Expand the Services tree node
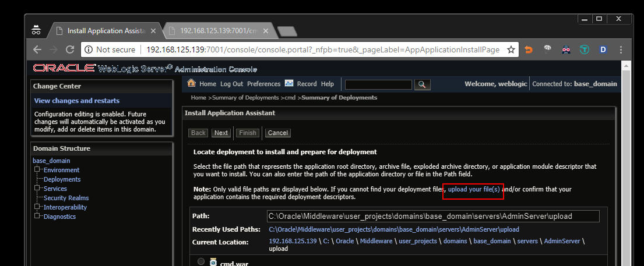This screenshot has height=266, width=644. pyautogui.click(x=37, y=188)
